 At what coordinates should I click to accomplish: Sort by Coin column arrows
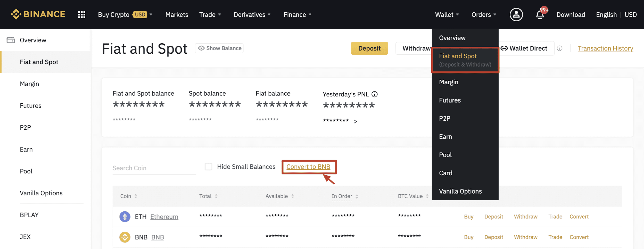[136, 196]
